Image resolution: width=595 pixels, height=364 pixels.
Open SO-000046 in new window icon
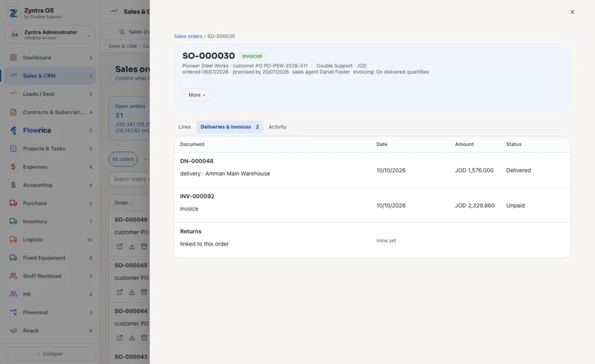click(120, 246)
